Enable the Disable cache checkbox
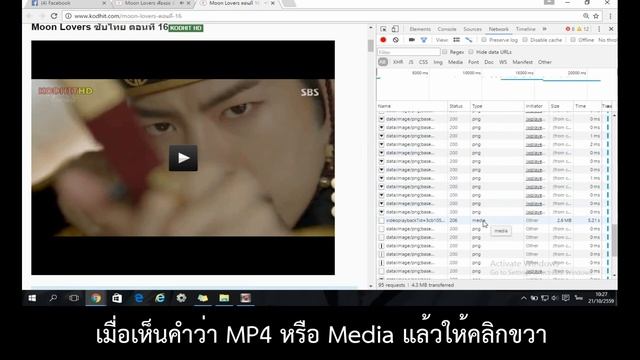 tap(525, 40)
